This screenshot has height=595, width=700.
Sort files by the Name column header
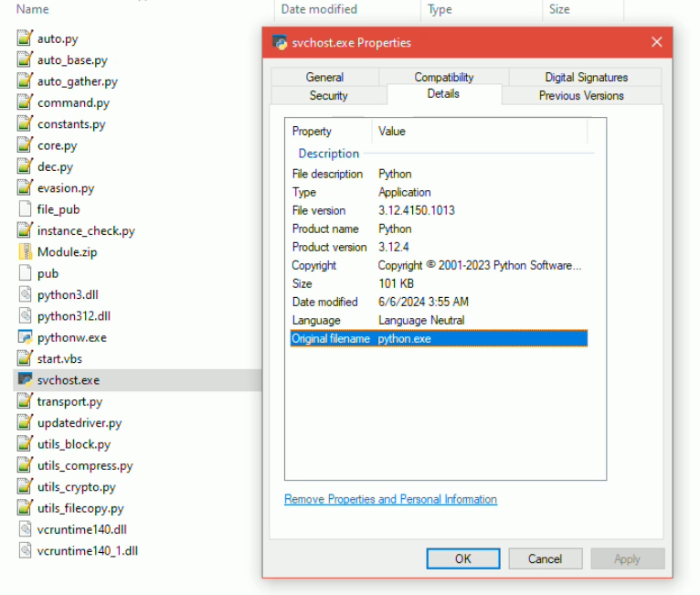[32, 9]
